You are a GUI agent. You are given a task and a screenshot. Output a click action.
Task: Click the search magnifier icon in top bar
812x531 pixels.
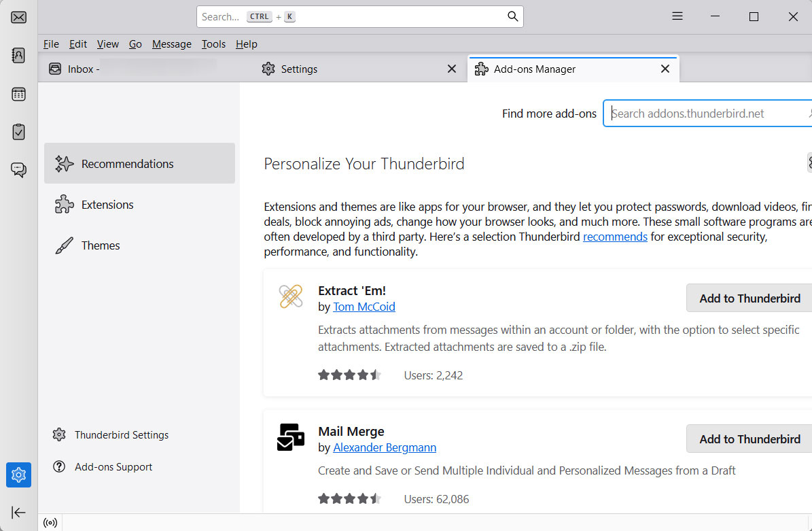coord(513,17)
